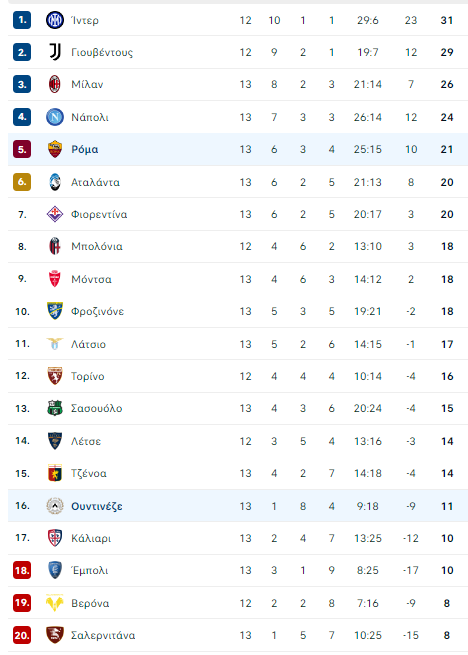468x655 pixels.
Task: Select the Fiorentina crest icon
Action: [55, 214]
